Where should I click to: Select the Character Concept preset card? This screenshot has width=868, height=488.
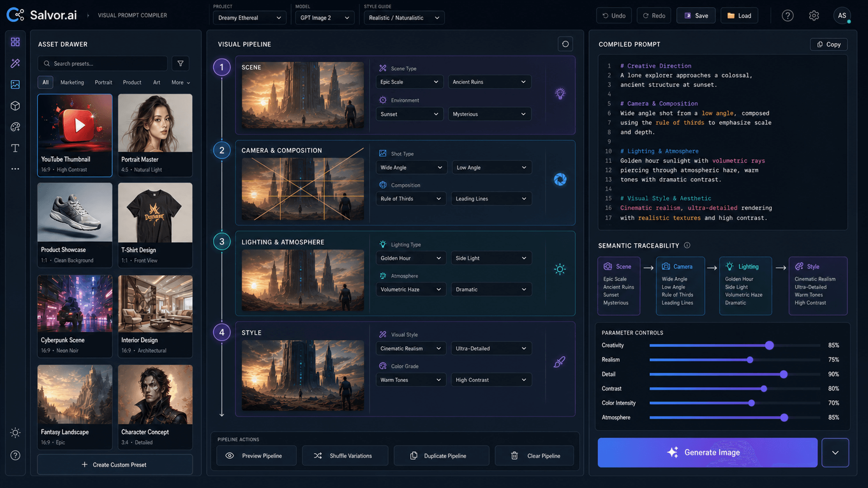point(155,407)
